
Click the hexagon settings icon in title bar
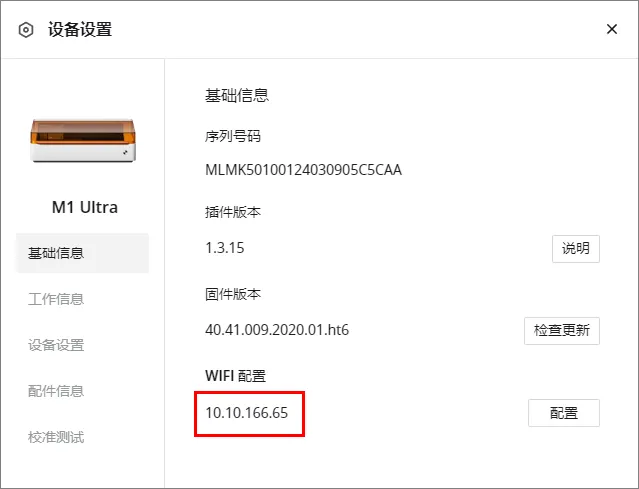(26, 30)
